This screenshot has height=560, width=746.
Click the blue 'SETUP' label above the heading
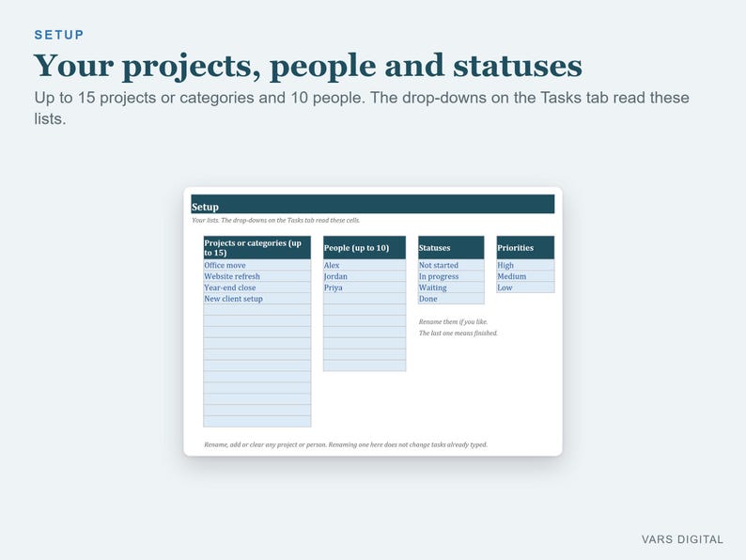[x=59, y=35]
